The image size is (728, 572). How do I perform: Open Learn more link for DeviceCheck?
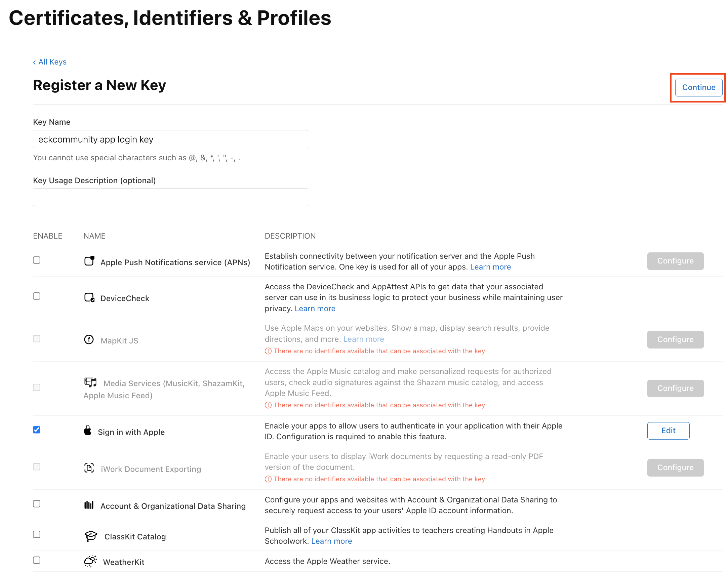coord(315,309)
